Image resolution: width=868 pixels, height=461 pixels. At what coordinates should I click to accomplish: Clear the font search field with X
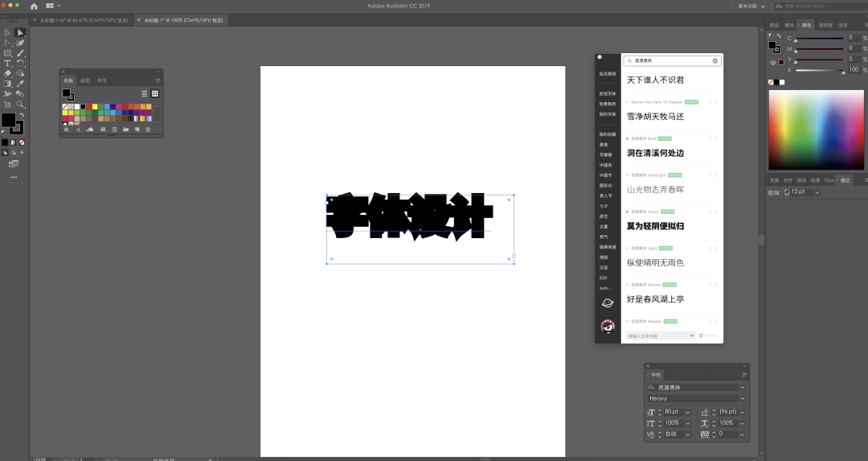[x=714, y=60]
